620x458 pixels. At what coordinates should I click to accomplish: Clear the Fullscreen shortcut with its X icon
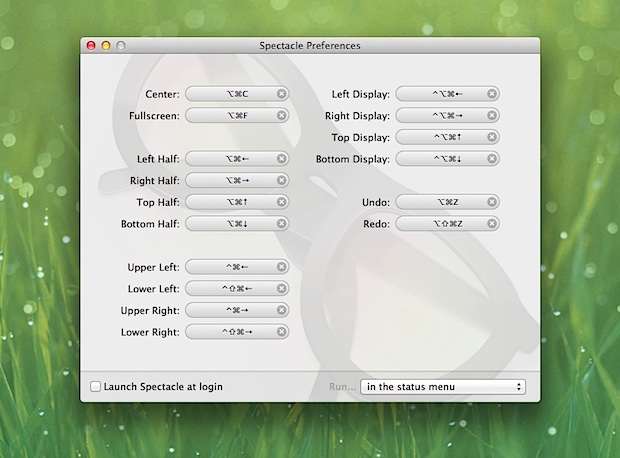coord(282,115)
